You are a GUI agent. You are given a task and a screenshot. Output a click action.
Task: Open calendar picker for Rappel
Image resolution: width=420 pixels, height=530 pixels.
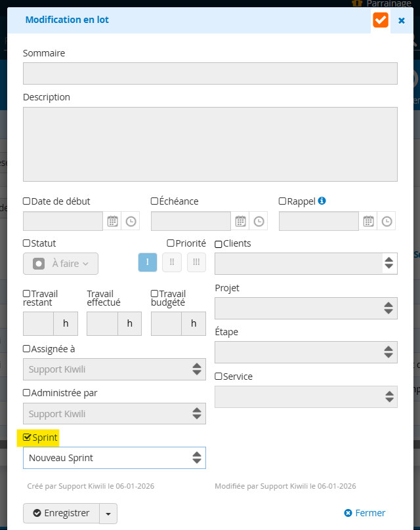[x=368, y=221]
